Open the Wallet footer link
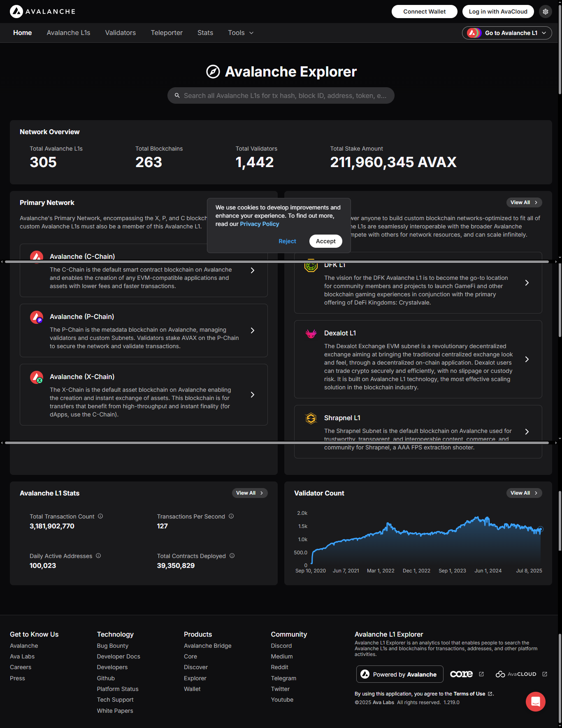Screen dimensions: 562x728 pos(192,689)
